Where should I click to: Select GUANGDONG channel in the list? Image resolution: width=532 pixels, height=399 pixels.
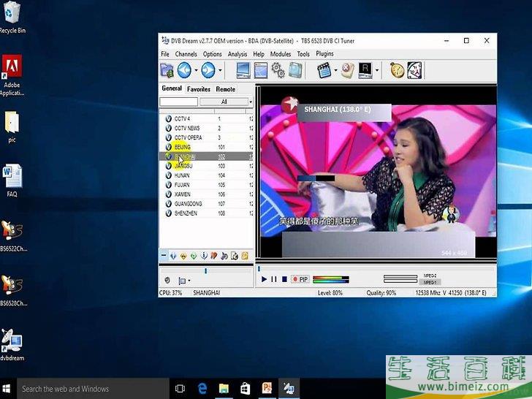188,204
